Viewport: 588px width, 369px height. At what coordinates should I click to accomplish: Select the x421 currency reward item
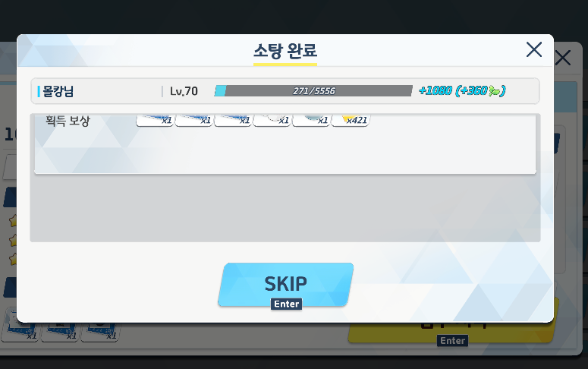[x=351, y=120]
